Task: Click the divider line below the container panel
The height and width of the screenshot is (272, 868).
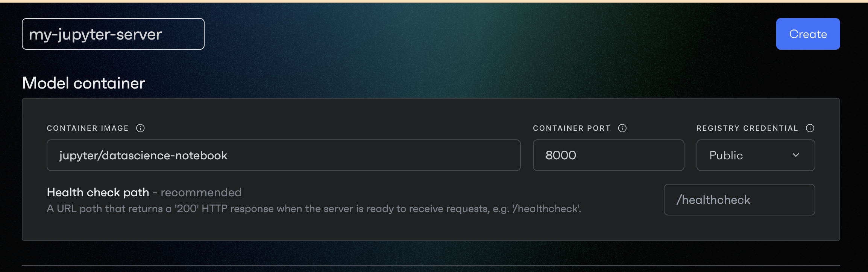Action: (431, 266)
